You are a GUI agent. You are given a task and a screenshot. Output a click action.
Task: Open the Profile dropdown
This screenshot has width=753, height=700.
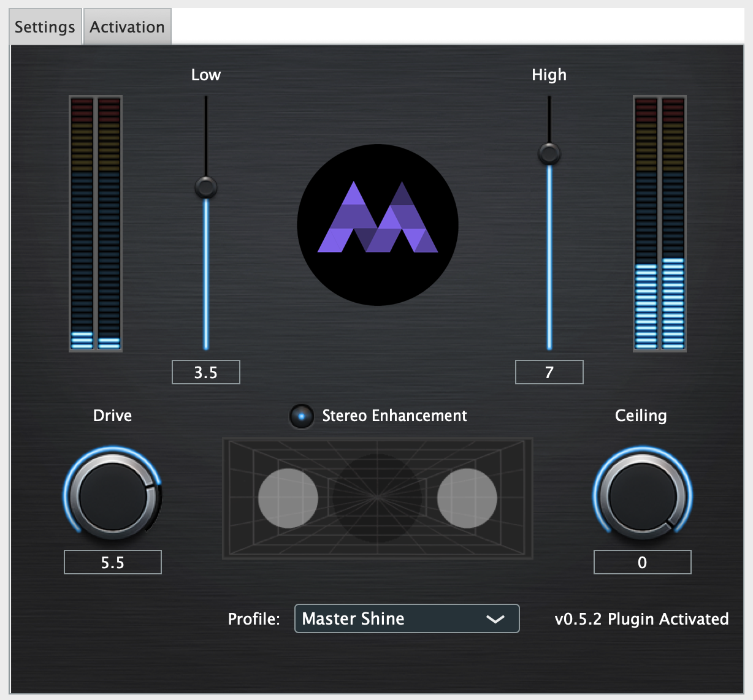[407, 618]
